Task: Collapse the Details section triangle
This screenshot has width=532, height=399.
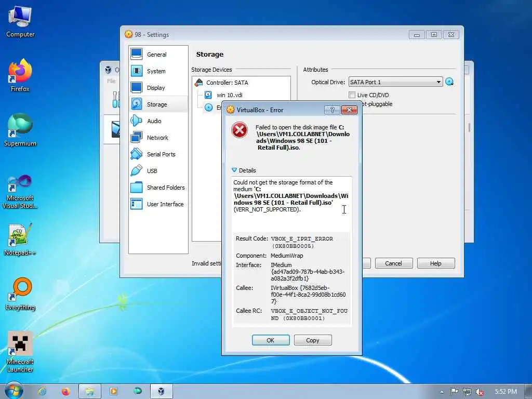Action: click(234, 170)
